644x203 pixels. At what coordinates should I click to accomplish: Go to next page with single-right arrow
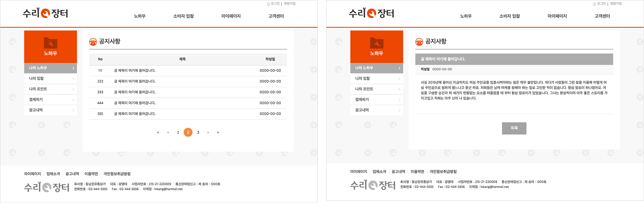(x=208, y=133)
